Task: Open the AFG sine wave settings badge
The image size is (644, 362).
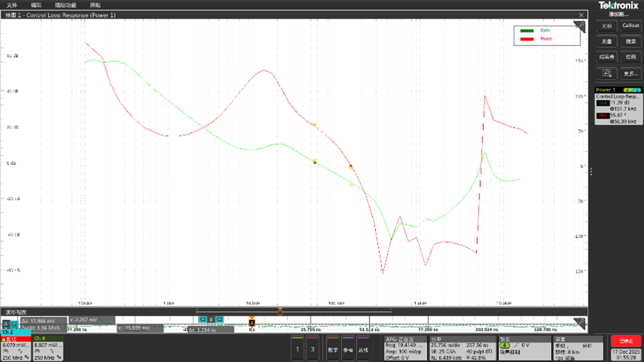Action: (x=405, y=348)
